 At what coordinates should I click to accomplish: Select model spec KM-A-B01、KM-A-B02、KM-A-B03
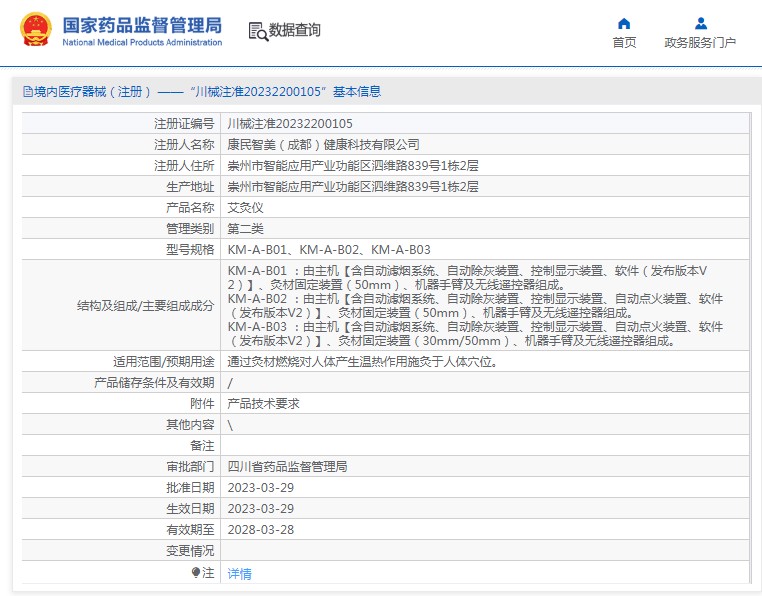pyautogui.click(x=329, y=249)
